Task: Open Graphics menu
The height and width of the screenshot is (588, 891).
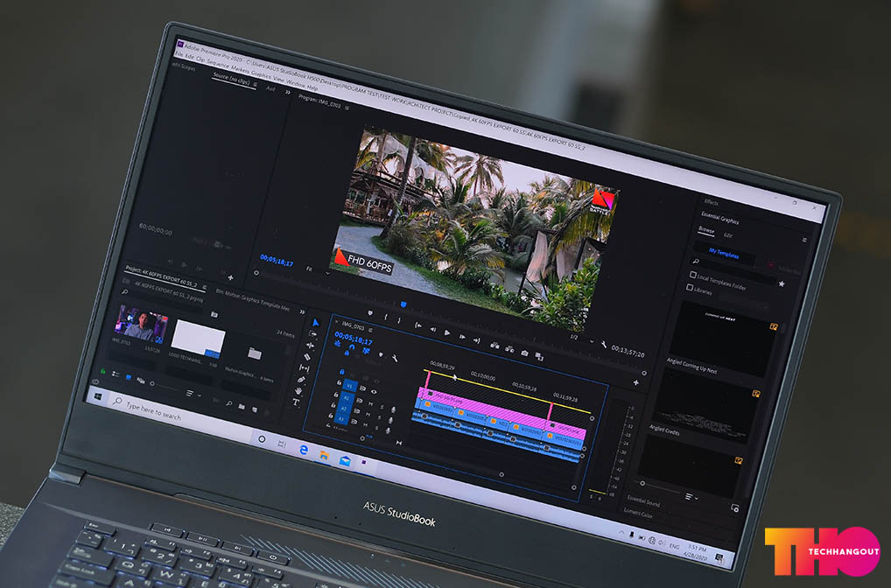Action: [261, 74]
